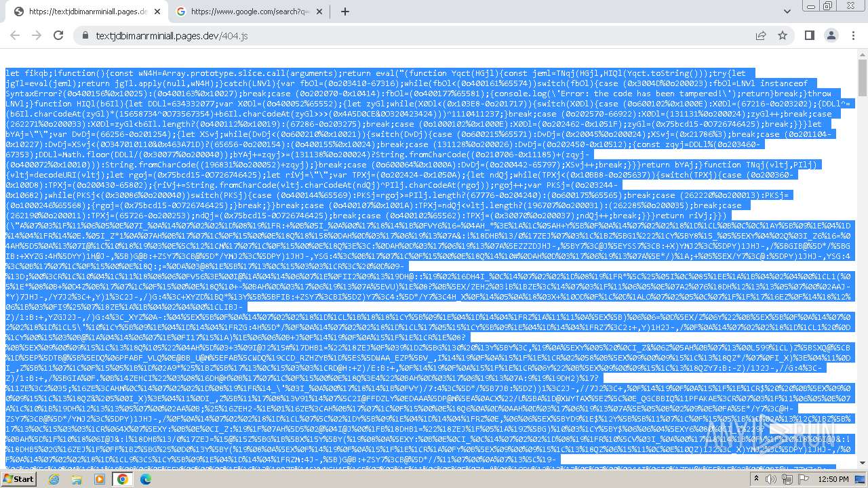Click the 12:50 PM system clock
868x488 pixels.
[833, 479]
